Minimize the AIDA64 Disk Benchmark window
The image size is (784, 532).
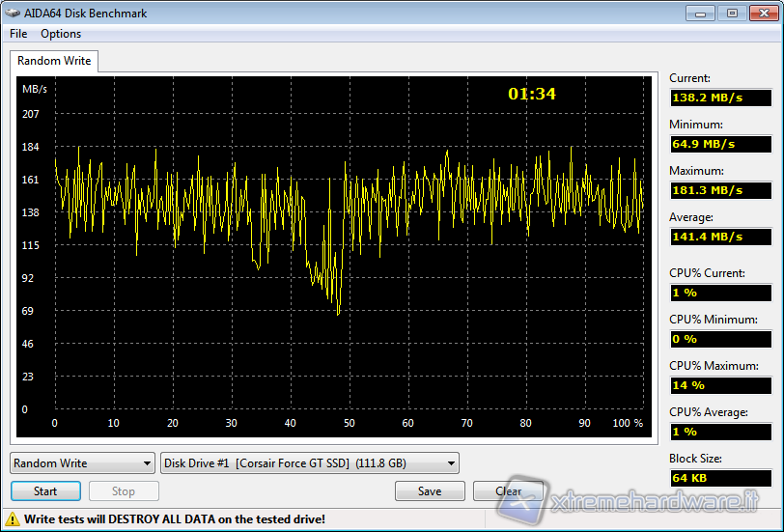pos(700,13)
